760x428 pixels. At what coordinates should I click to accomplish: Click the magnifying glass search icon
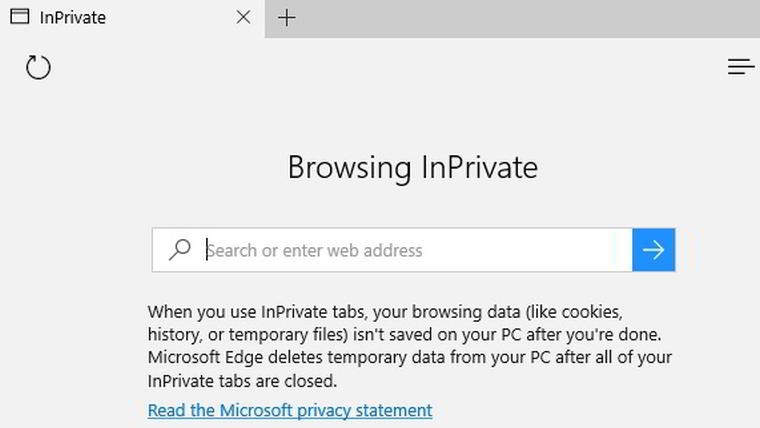180,250
